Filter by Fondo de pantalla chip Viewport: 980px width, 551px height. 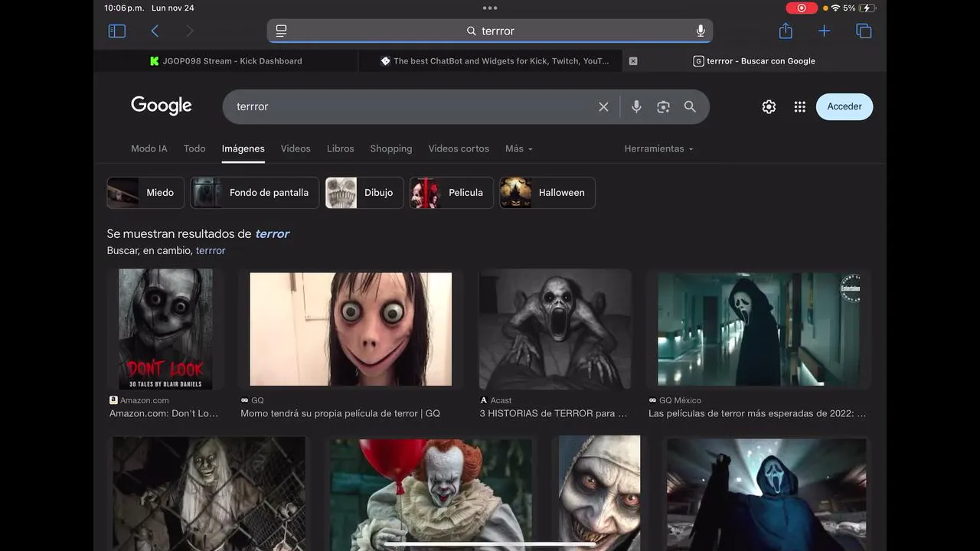point(255,193)
